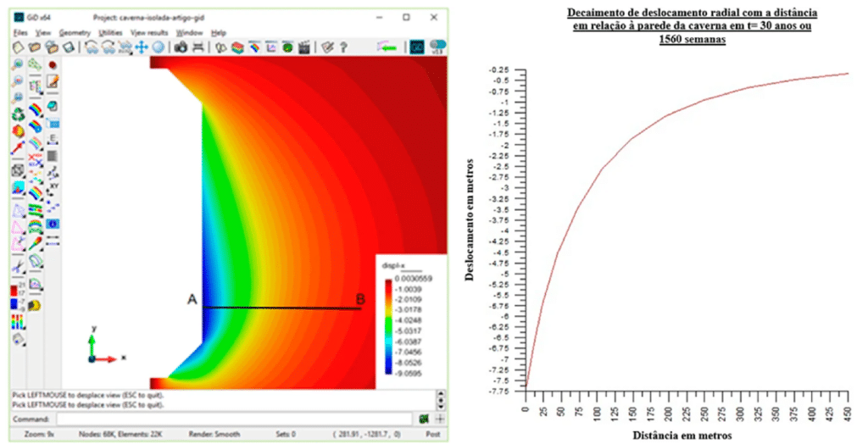Click the Post mode status label
The width and height of the screenshot is (868, 444).
click(x=432, y=434)
